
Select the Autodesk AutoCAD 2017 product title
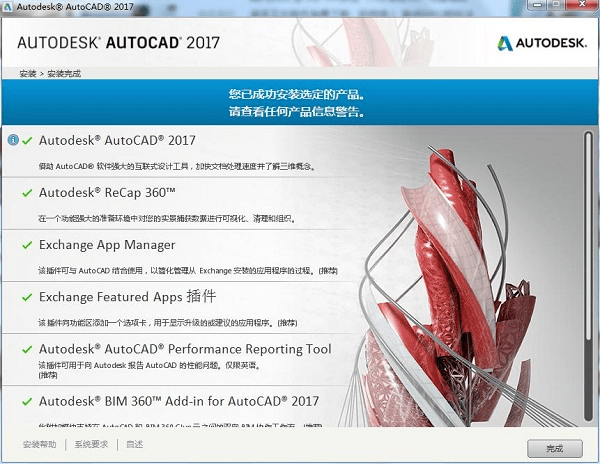[117, 140]
